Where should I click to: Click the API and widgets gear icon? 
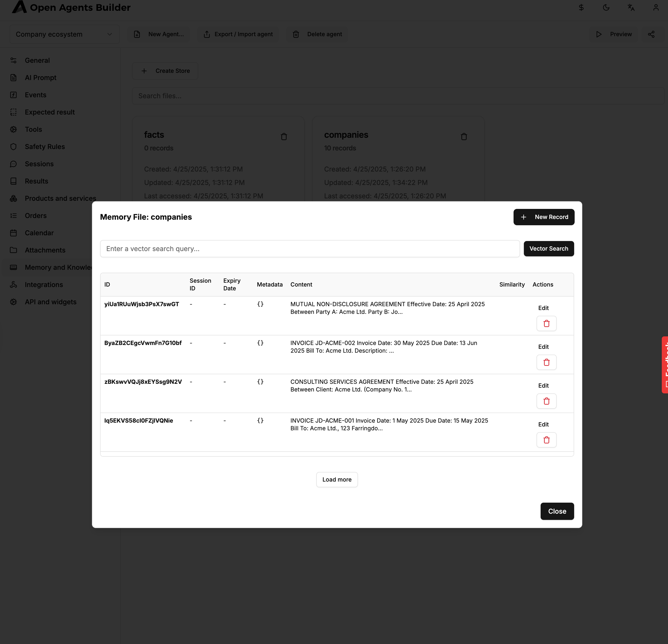tap(14, 302)
